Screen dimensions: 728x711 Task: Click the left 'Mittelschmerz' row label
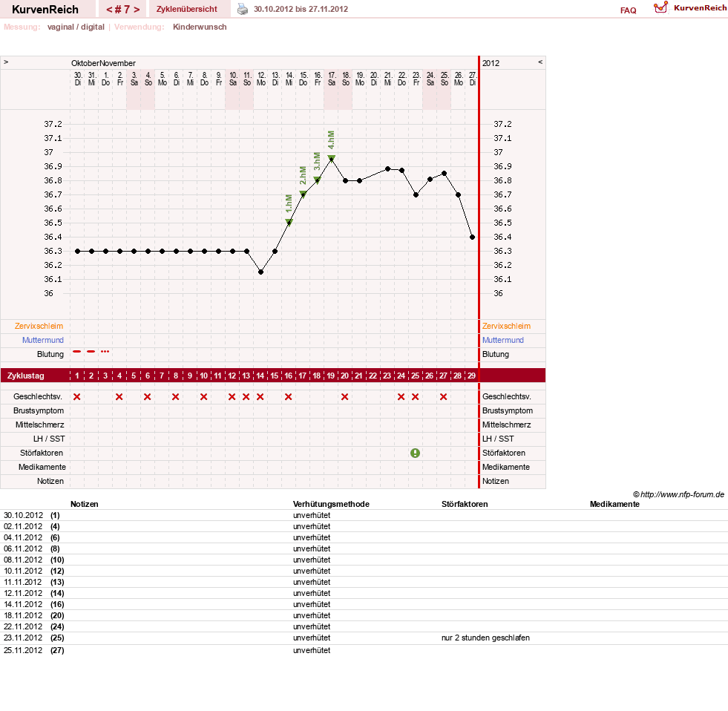40,425
